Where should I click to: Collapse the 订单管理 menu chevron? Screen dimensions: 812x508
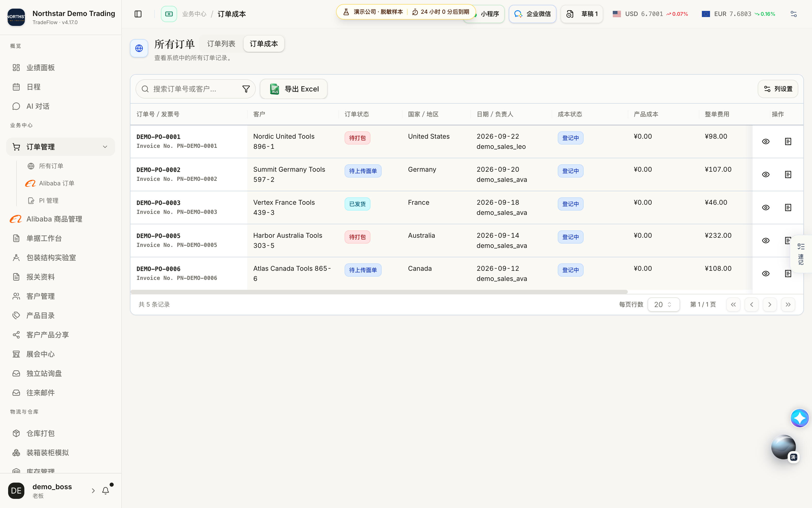tap(105, 147)
